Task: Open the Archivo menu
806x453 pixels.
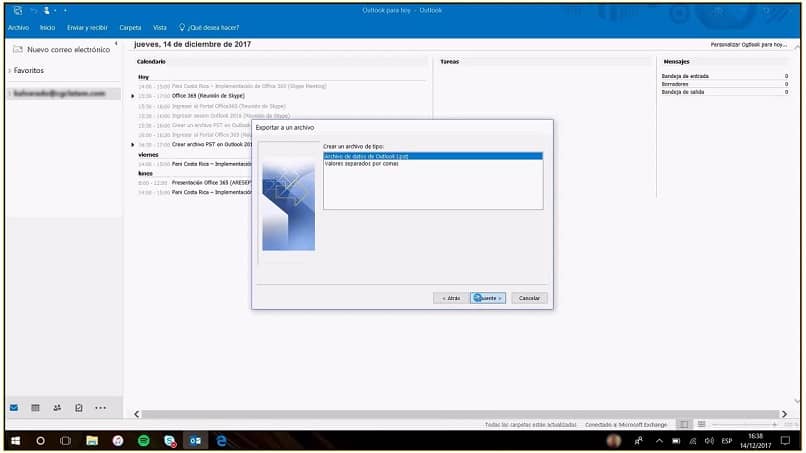Action: pyautogui.click(x=19, y=28)
